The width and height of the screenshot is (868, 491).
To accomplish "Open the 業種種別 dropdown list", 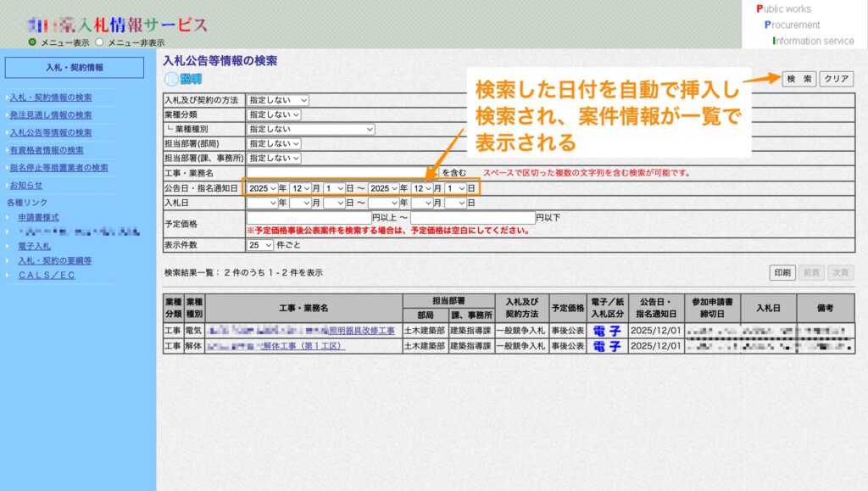I will pyautogui.click(x=310, y=129).
